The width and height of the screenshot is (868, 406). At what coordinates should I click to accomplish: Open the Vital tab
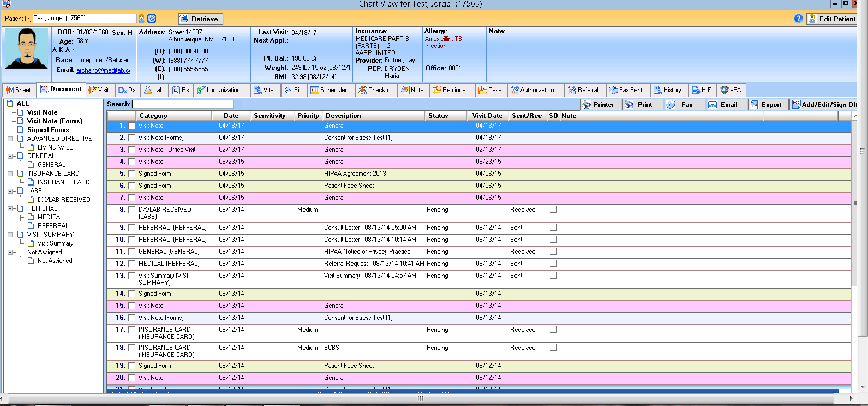click(x=265, y=90)
